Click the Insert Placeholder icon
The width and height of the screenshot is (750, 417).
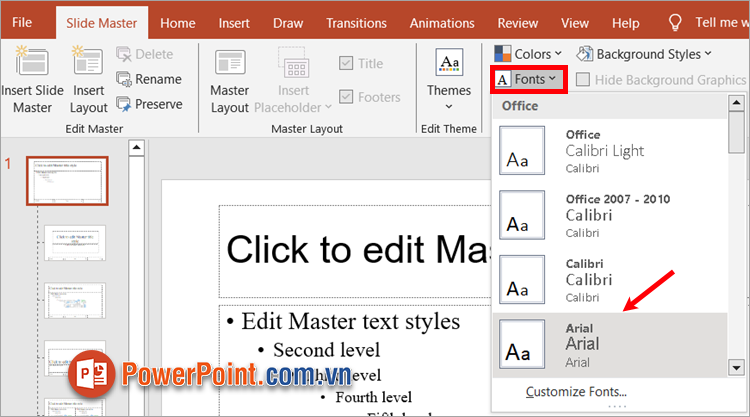293,62
